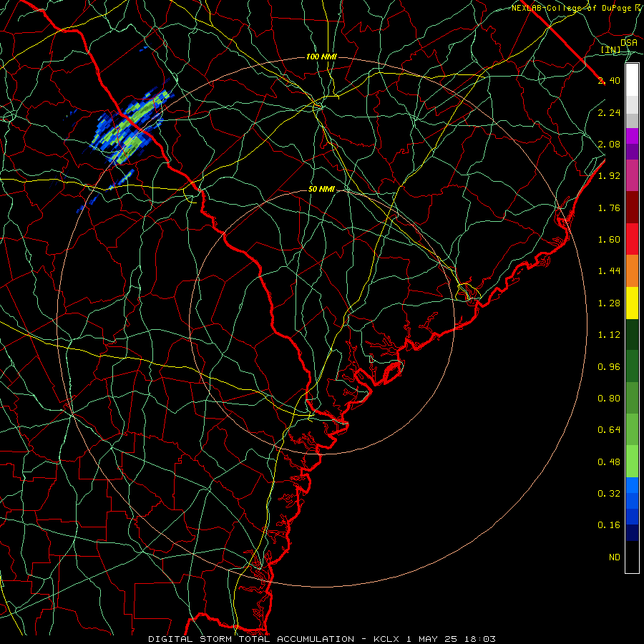Click the "18:03" timestamp
Screen dimensions: 644x644
pos(480,639)
